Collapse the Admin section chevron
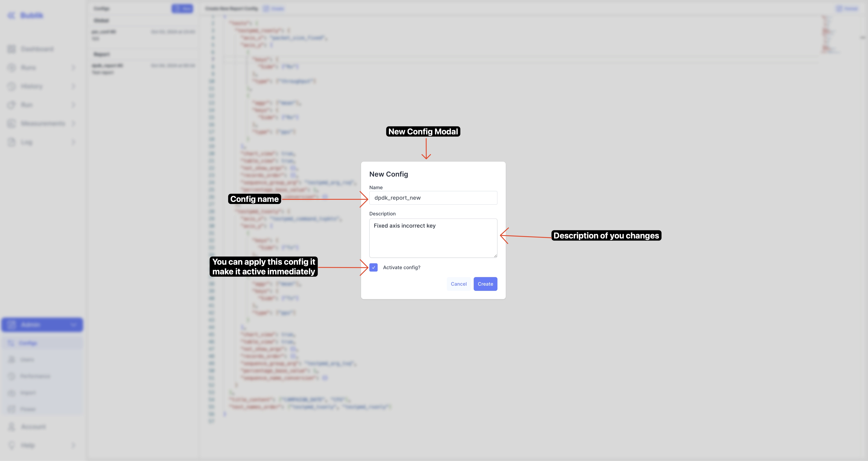Viewport: 868px width, 461px height. pyautogui.click(x=73, y=325)
